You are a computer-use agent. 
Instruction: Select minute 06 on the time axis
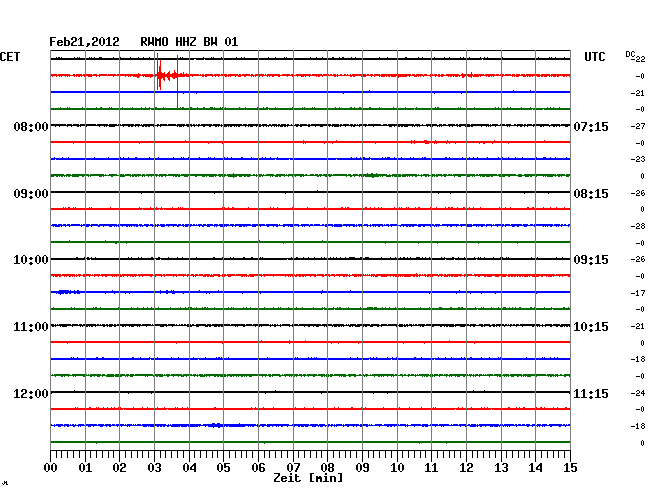click(258, 467)
